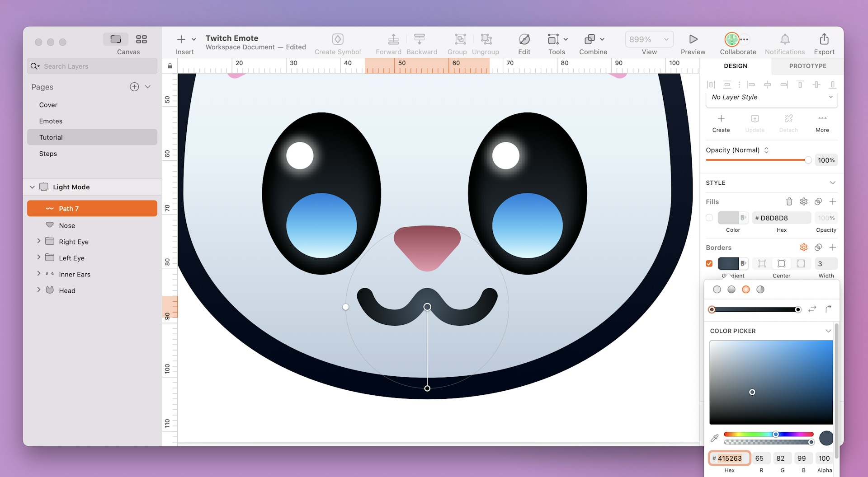The height and width of the screenshot is (477, 868).
Task: Hide fills using the eye-slash icon
Action: [x=818, y=201]
